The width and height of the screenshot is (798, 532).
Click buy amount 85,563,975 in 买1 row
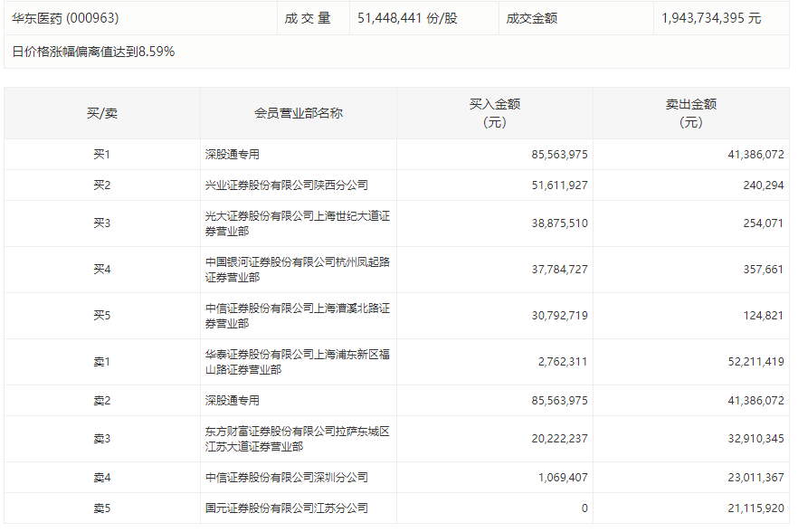559,154
